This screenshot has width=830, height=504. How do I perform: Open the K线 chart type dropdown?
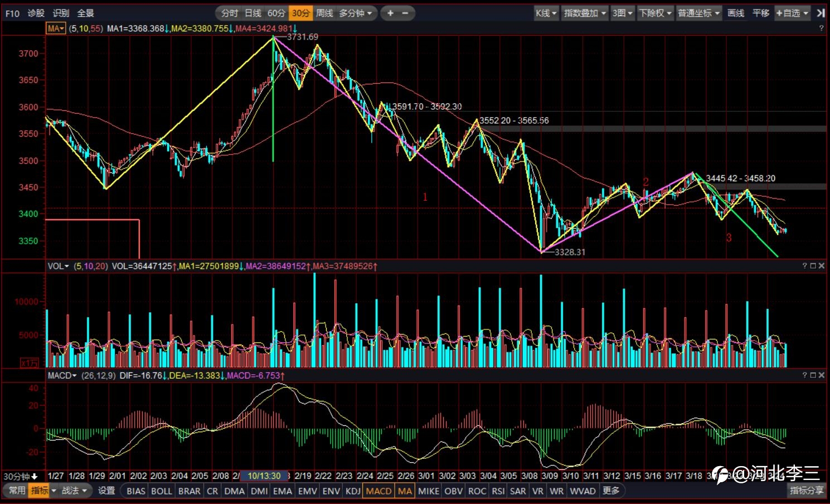546,13
